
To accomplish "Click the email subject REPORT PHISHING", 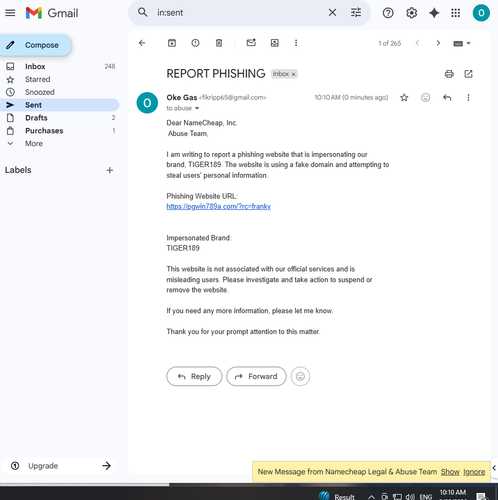I will (216, 74).
